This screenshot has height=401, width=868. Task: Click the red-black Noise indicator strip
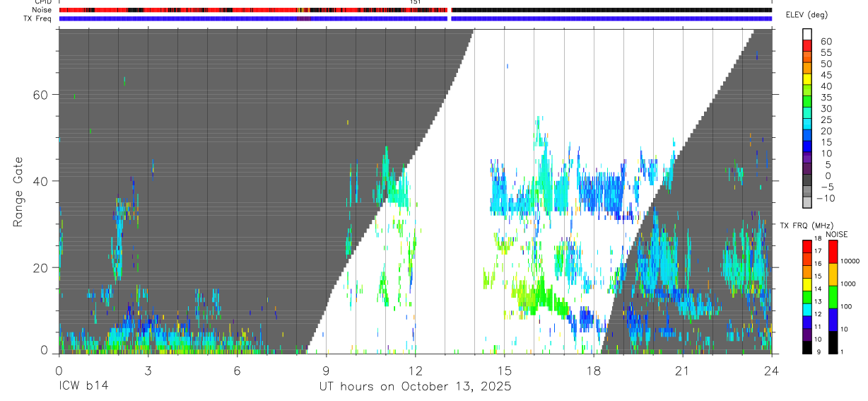coord(415,10)
